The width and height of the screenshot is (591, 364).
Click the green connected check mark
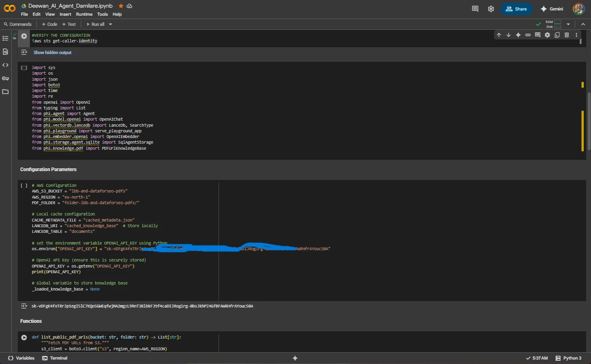tap(538, 24)
